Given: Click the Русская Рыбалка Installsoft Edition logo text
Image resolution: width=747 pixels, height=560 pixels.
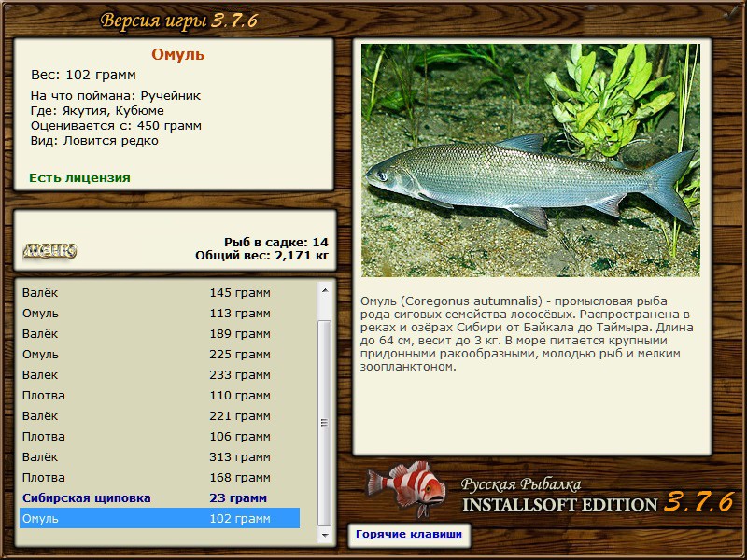Looking at the screenshot, I should click(x=598, y=496).
